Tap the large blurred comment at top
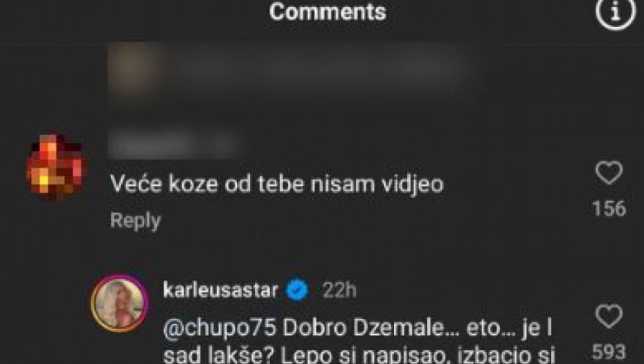Image resolution: width=644 pixels, height=364 pixels. coord(296,68)
